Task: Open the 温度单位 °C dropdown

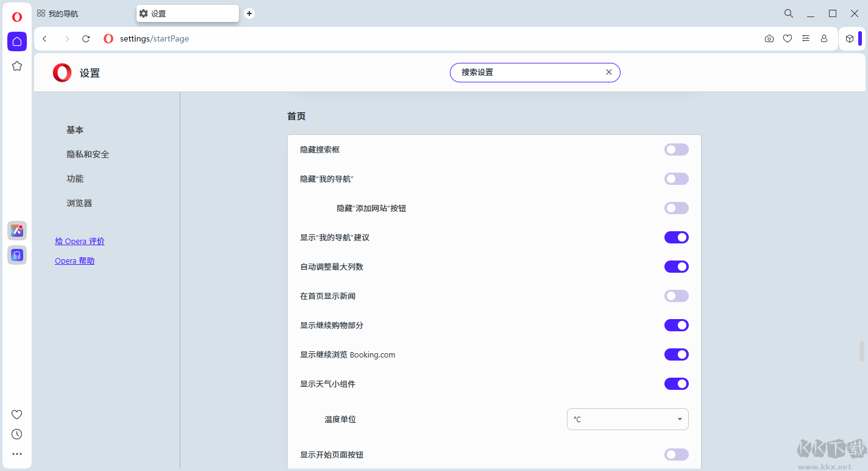Action: 628,419
